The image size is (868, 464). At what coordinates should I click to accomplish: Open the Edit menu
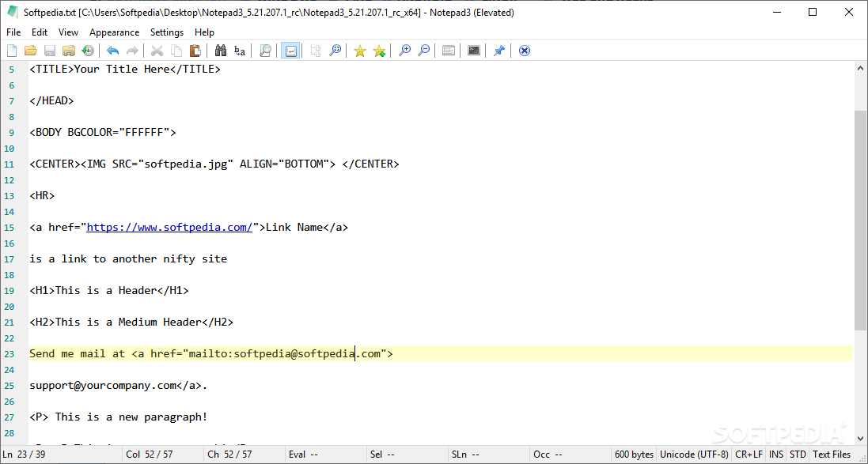[x=40, y=32]
